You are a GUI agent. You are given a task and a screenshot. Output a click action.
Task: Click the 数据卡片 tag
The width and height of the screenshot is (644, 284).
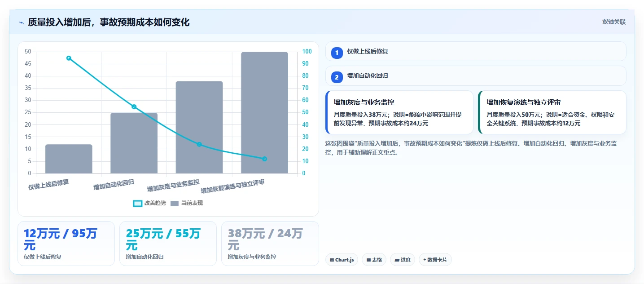click(x=435, y=260)
